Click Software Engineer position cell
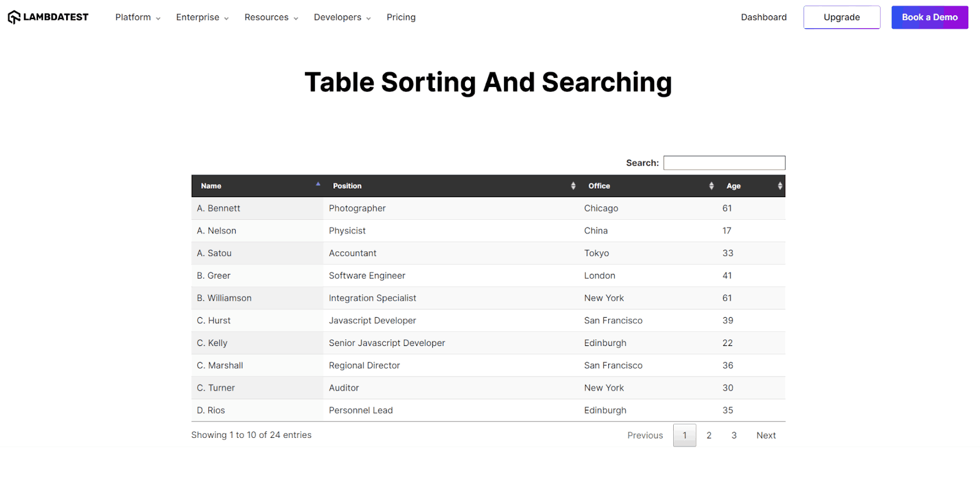Viewport: 980px width, 482px height. (x=451, y=276)
